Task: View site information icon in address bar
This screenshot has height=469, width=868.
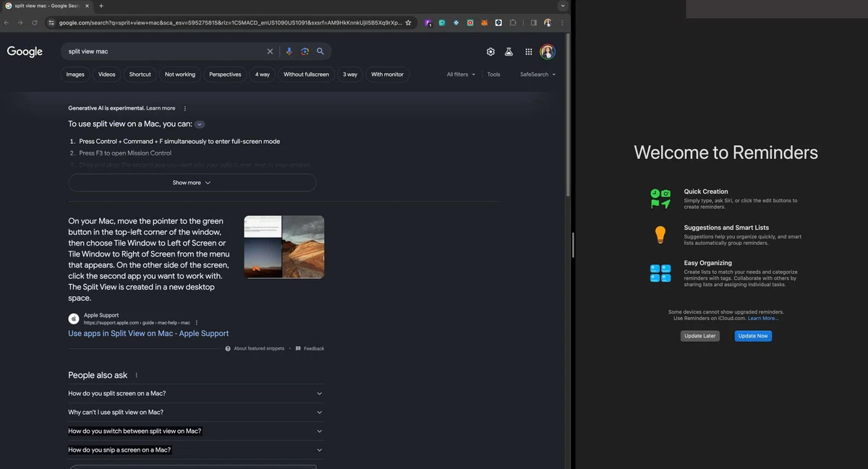Action: tap(51, 22)
